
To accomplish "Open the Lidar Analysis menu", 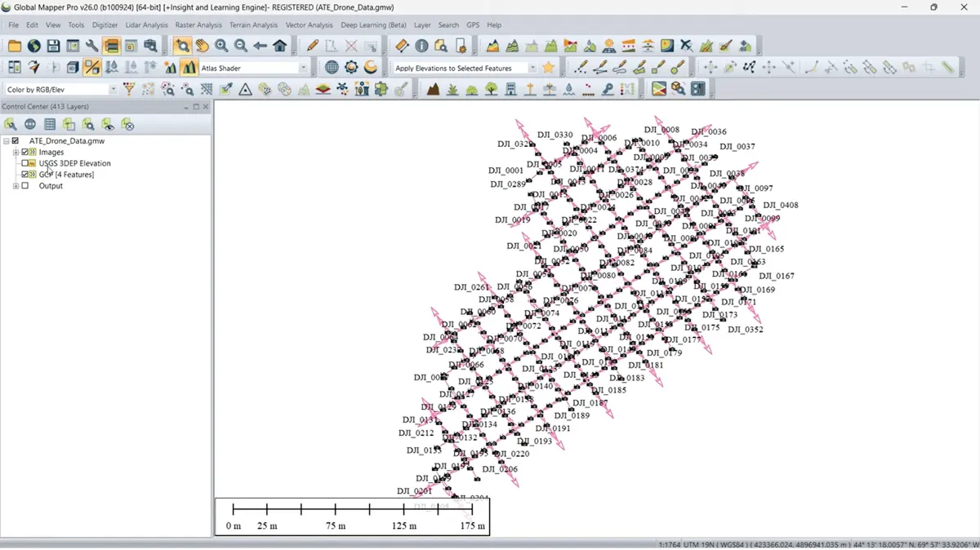I will (x=146, y=25).
